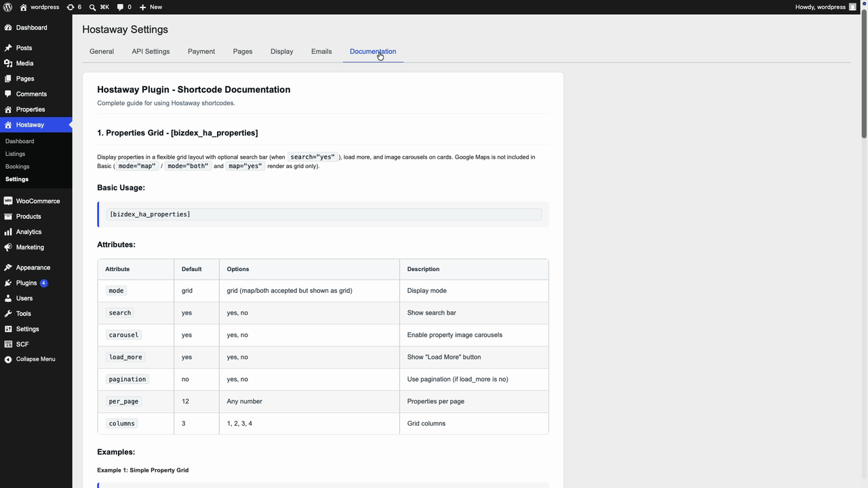The image size is (868, 488).
Task: Click the Marketing megaphone icon
Action: [8, 247]
